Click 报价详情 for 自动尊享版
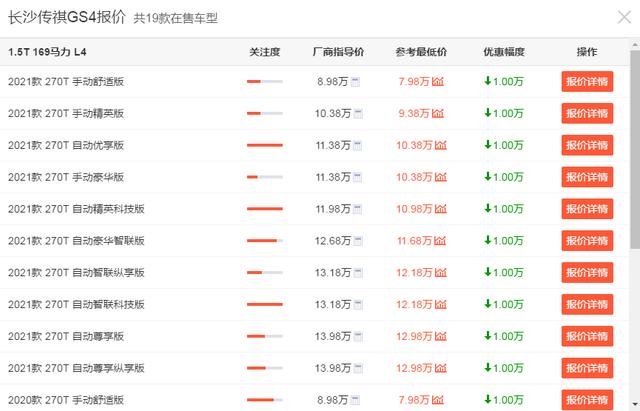Image resolution: width=640 pixels, height=411 pixels. tap(587, 336)
